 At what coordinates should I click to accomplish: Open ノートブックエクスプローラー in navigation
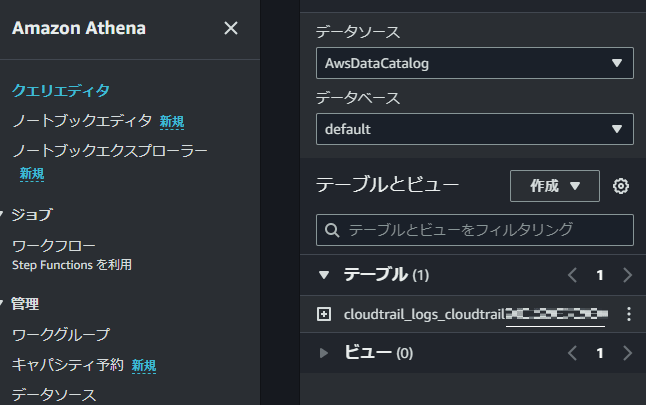click(x=110, y=151)
